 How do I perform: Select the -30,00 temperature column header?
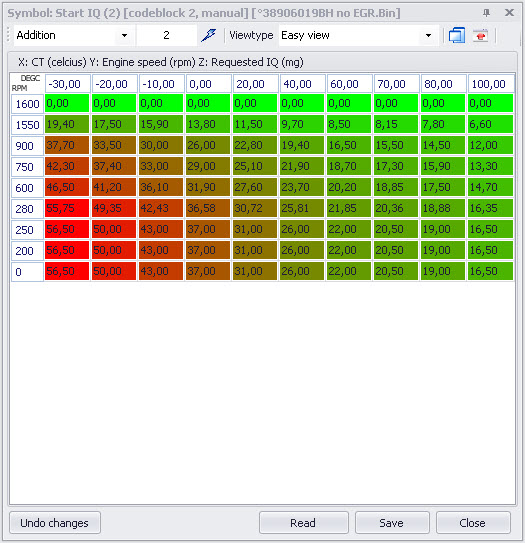[68, 84]
